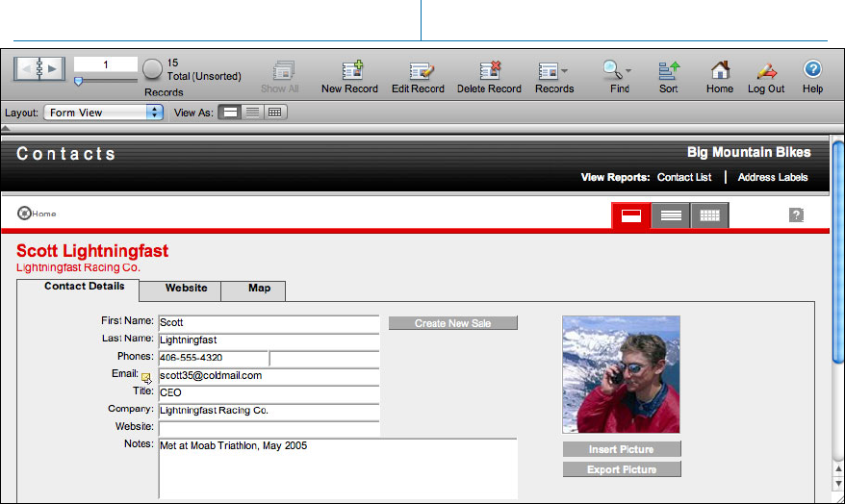Image resolution: width=845 pixels, height=504 pixels.
Task: Click the scrollbar down arrow
Action: click(x=838, y=484)
